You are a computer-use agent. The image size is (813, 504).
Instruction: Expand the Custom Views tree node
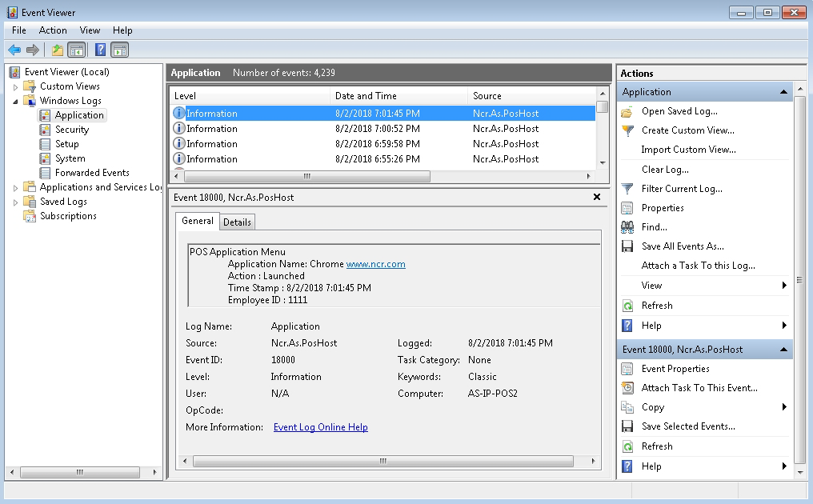coord(15,86)
